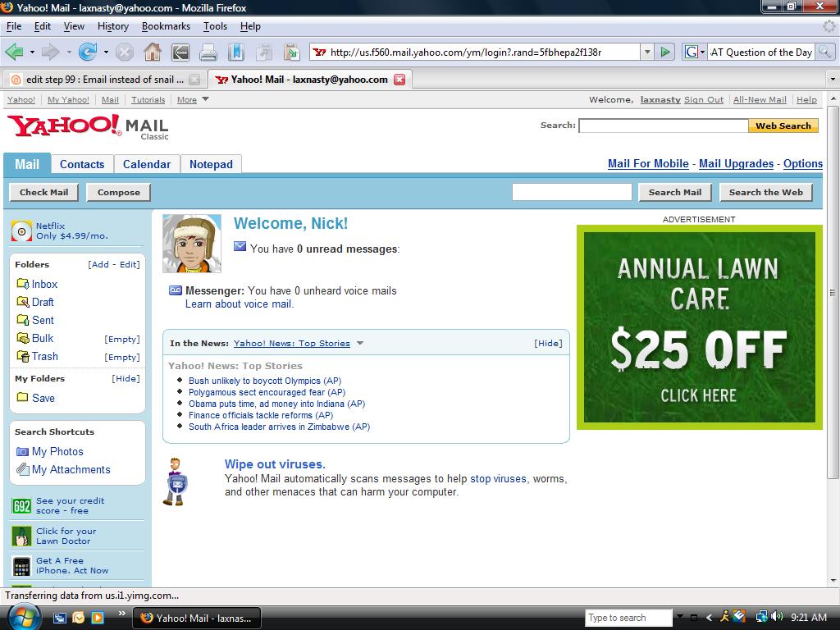Click the Search the Web button

click(766, 192)
